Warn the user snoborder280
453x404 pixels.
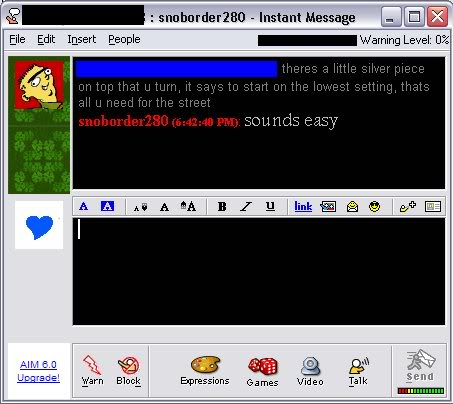(x=92, y=371)
